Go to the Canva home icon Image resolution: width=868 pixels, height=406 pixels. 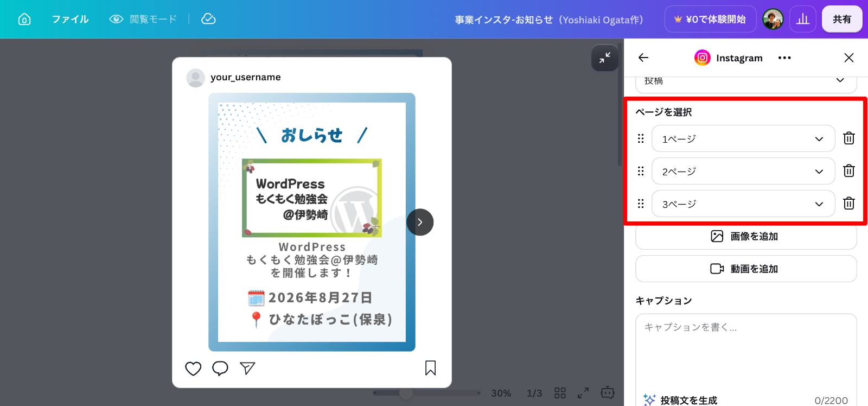24,20
